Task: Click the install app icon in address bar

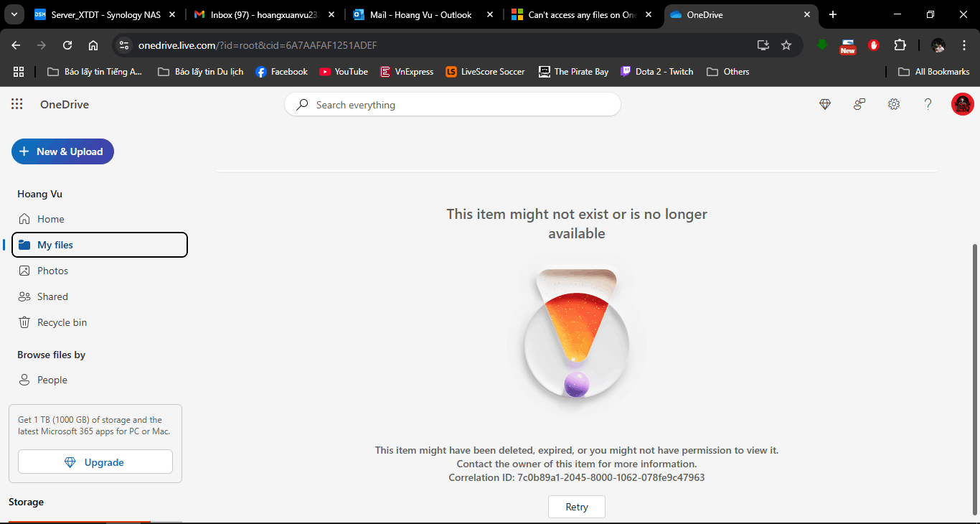Action: (x=763, y=45)
